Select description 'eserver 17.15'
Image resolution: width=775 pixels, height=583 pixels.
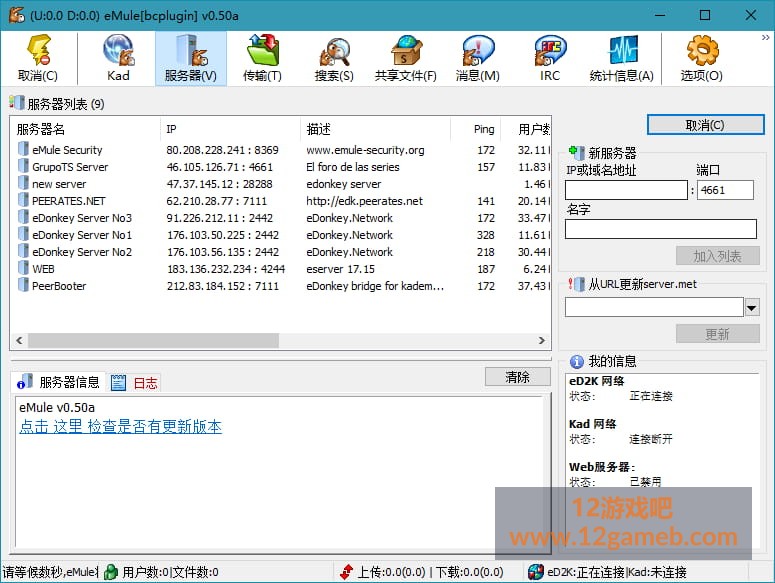(x=340, y=269)
